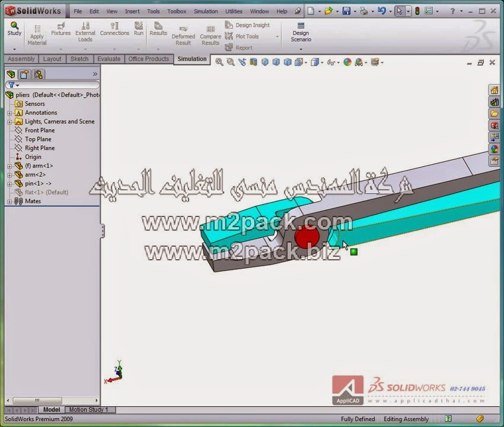The height and width of the screenshot is (427, 504).
Task: Open View Settings icon
Action: 375,62
